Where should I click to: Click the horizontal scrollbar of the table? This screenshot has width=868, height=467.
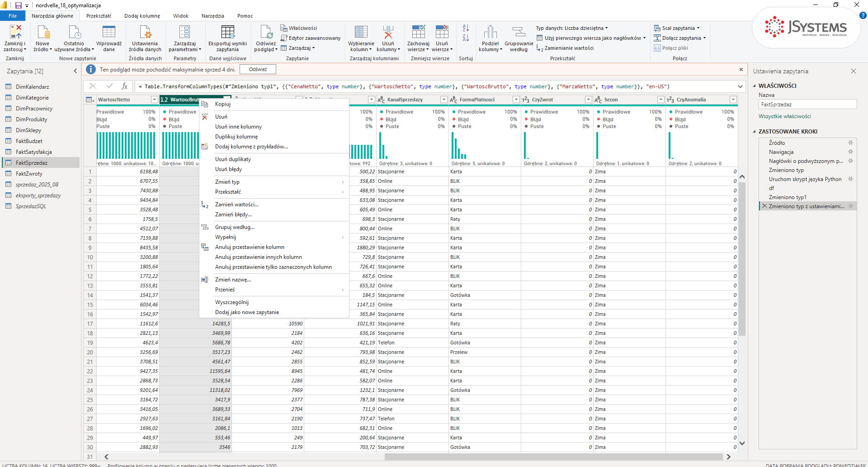[554, 457]
